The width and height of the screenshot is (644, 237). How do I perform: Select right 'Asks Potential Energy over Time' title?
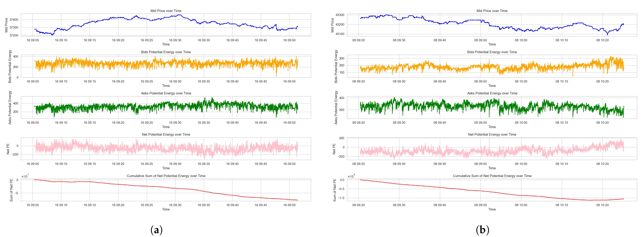pos(492,93)
